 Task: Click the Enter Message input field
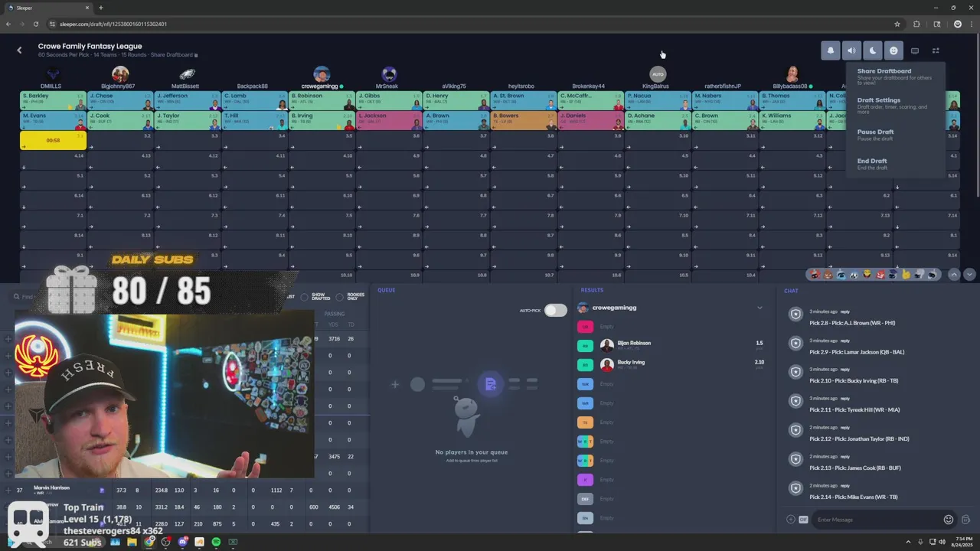point(877,520)
